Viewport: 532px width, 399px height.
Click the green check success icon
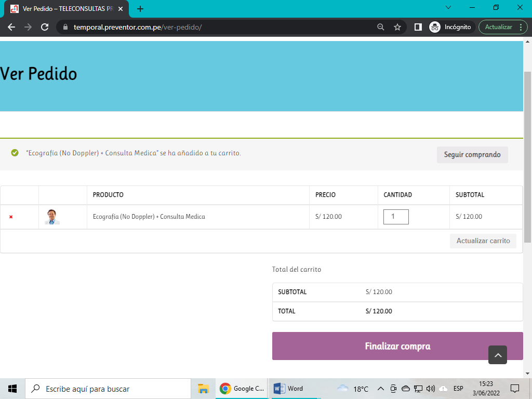pyautogui.click(x=15, y=153)
